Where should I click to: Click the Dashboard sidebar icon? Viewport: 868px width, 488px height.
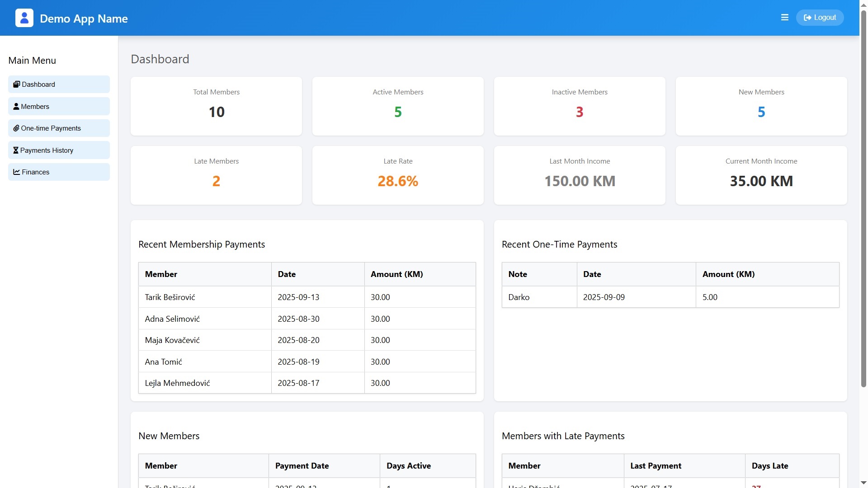coord(16,84)
